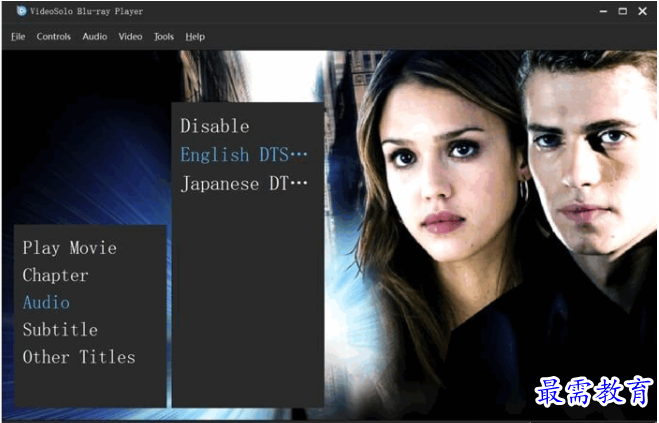Minimize the VideoSolo window

pyautogui.click(x=604, y=11)
